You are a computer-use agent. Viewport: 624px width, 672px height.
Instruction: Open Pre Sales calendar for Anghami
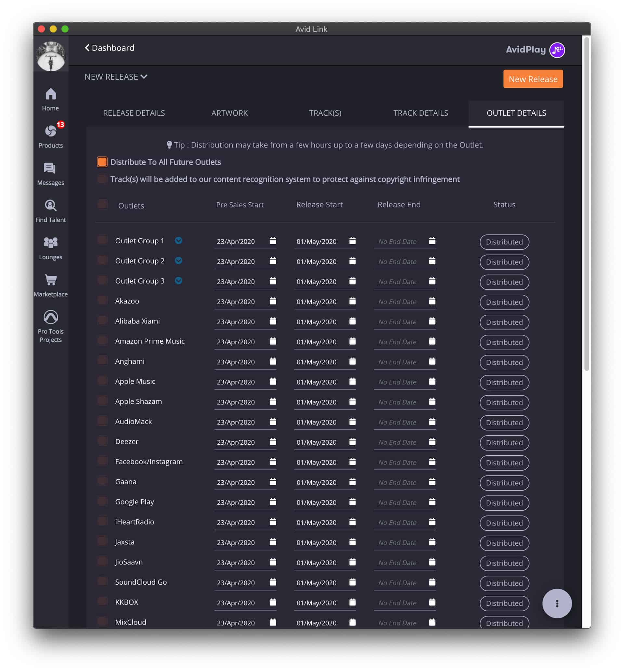(x=273, y=361)
